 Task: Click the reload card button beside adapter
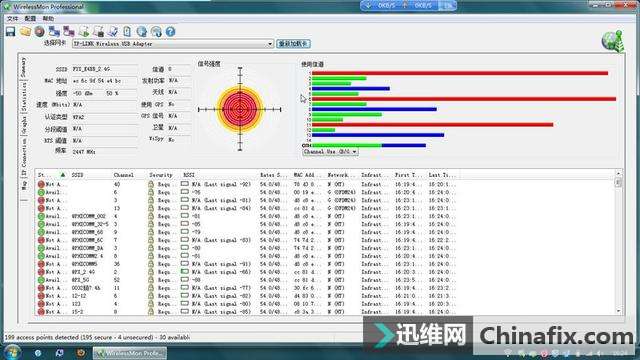[293, 44]
